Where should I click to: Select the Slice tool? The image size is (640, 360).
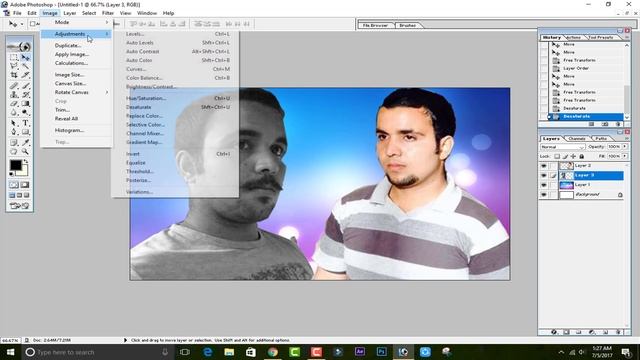(25, 75)
